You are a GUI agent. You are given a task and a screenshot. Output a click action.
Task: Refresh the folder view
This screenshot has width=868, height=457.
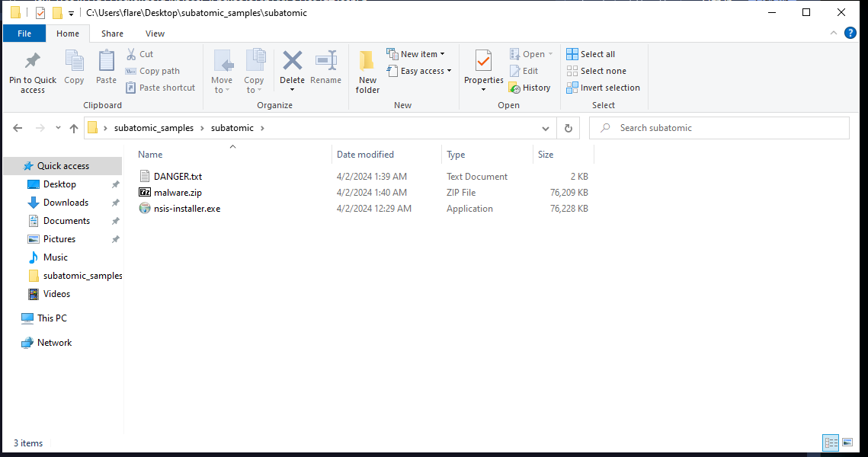tap(568, 129)
